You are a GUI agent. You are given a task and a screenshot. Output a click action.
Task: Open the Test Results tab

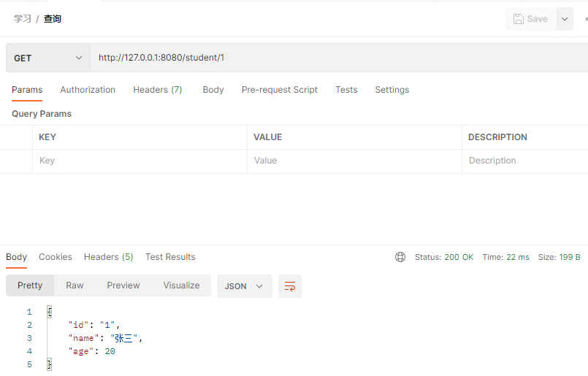point(170,257)
